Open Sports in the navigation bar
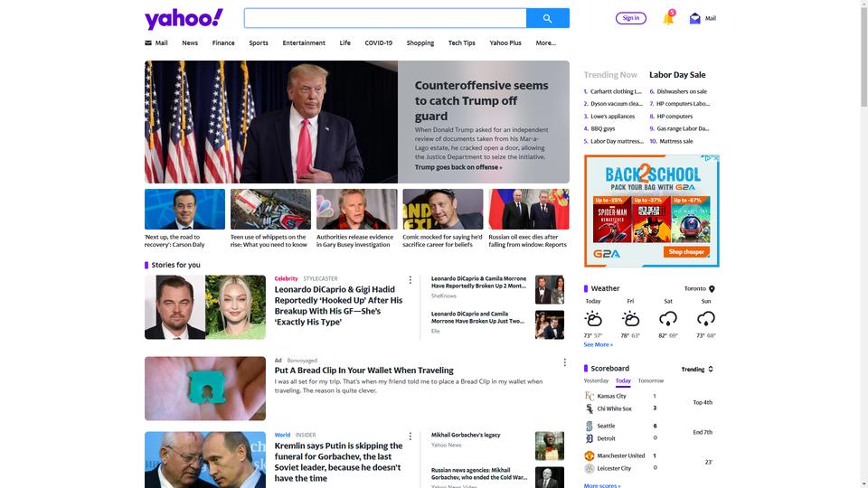This screenshot has width=868, height=488. tap(259, 42)
